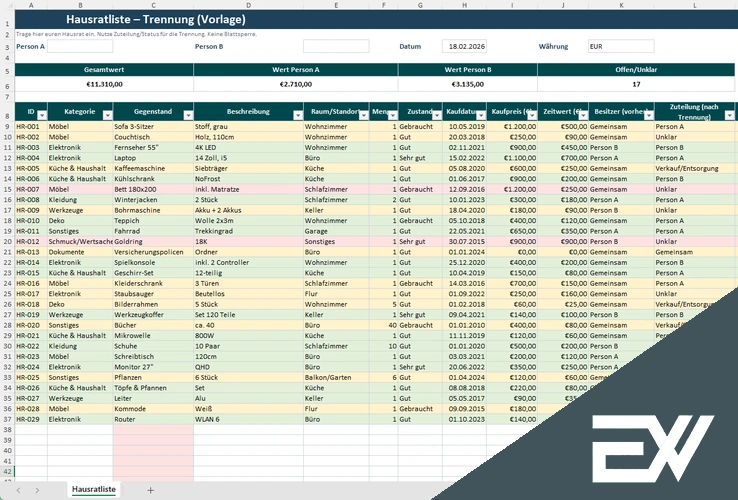Select the title cell Hausratliste – Trennung (Vorlage)
This screenshot has width=738, height=500.
pyautogui.click(x=156, y=20)
